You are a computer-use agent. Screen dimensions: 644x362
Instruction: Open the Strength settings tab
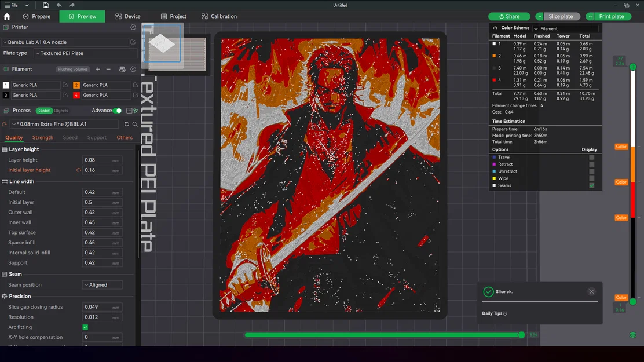coord(42,138)
